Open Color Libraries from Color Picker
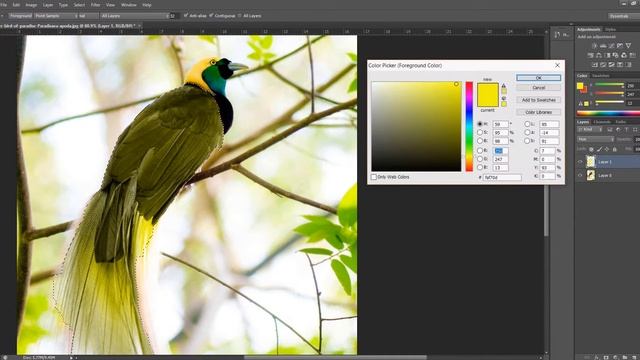The image size is (640, 360). pos(538,112)
